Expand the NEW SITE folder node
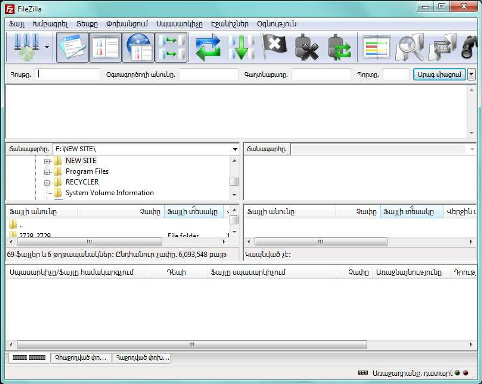 tap(47, 161)
